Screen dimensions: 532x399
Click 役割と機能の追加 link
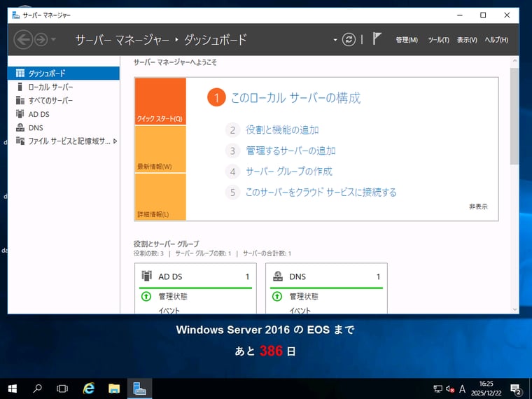point(282,130)
